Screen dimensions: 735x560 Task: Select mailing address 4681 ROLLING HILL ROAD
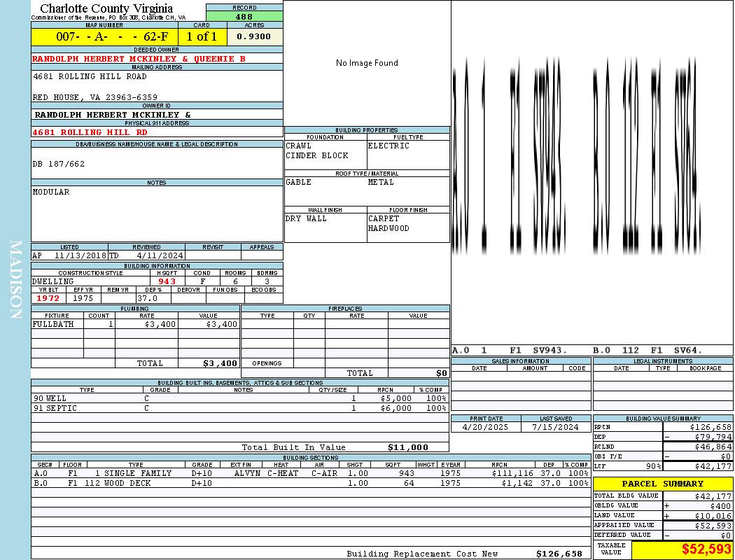90,76
